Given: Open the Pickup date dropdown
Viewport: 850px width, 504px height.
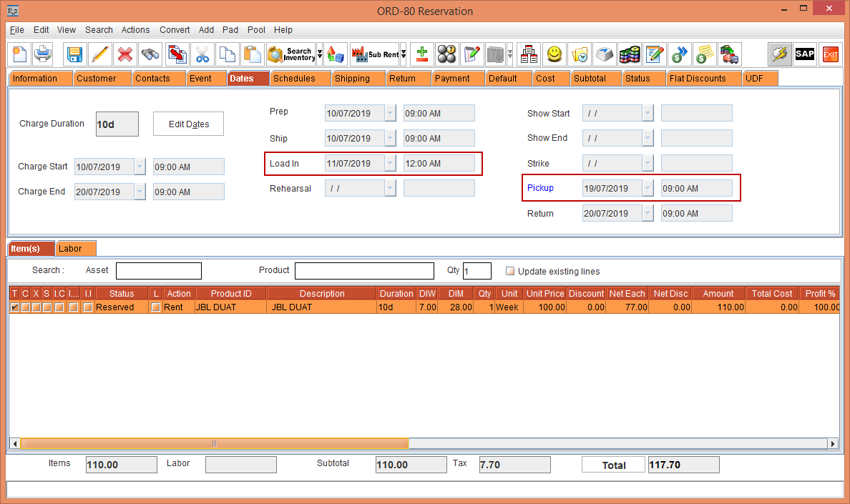Looking at the screenshot, I should pyautogui.click(x=648, y=188).
